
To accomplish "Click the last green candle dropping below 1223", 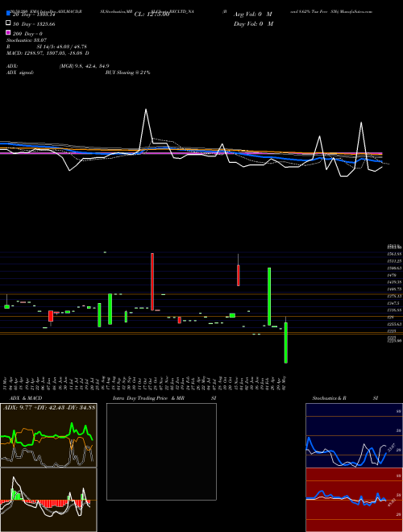I will (286, 343).
